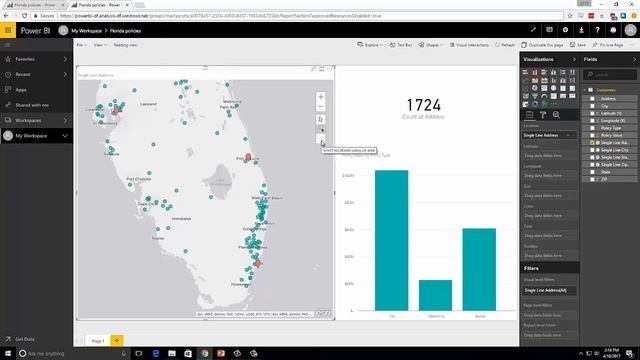
Task: Open more options on the map visual
Action: 330,69
